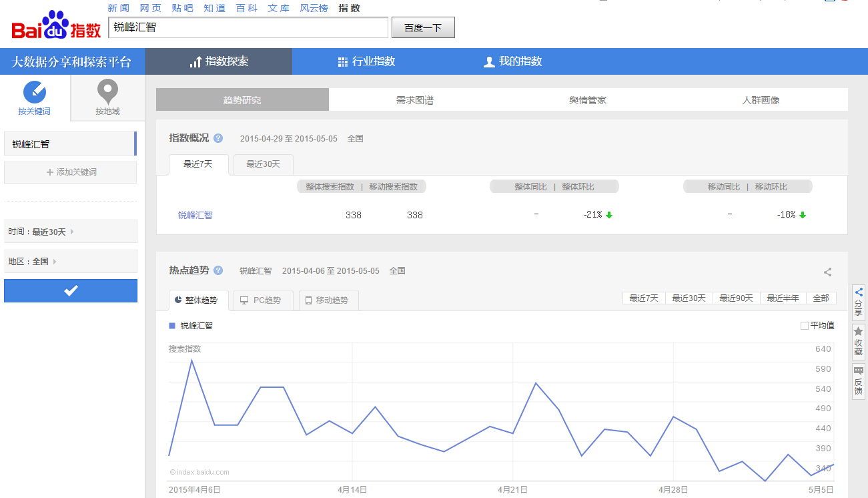Switch to 按地域 region mode icon
868x498 pixels.
click(107, 93)
